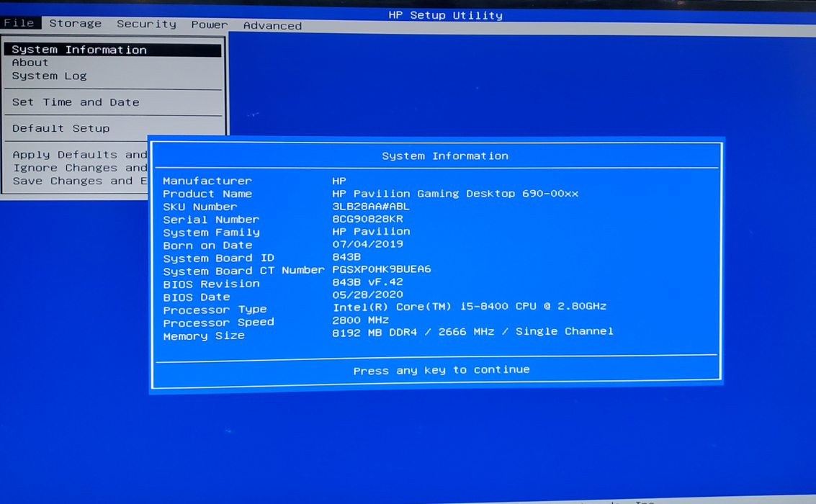Open the System Log entry
Screen dimensions: 816x504
[x=50, y=76]
